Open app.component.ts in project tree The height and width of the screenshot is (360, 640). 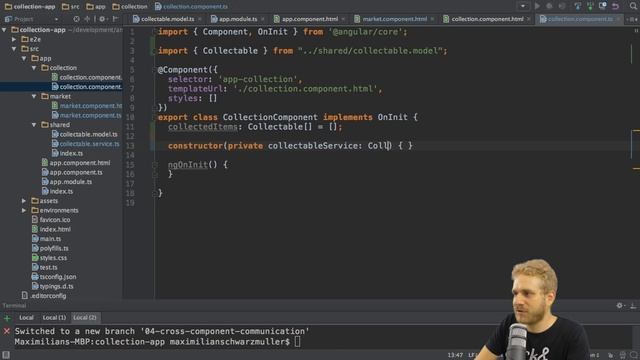(x=72, y=172)
